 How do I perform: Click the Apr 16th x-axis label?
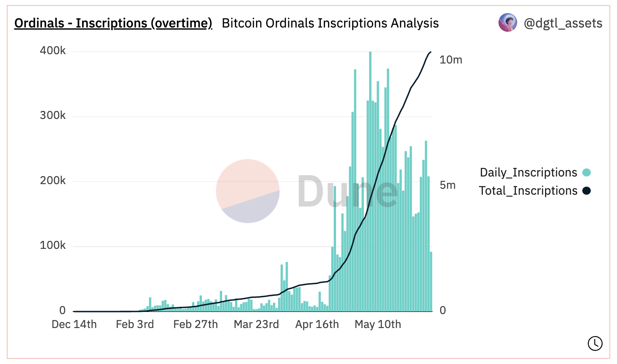tap(317, 324)
